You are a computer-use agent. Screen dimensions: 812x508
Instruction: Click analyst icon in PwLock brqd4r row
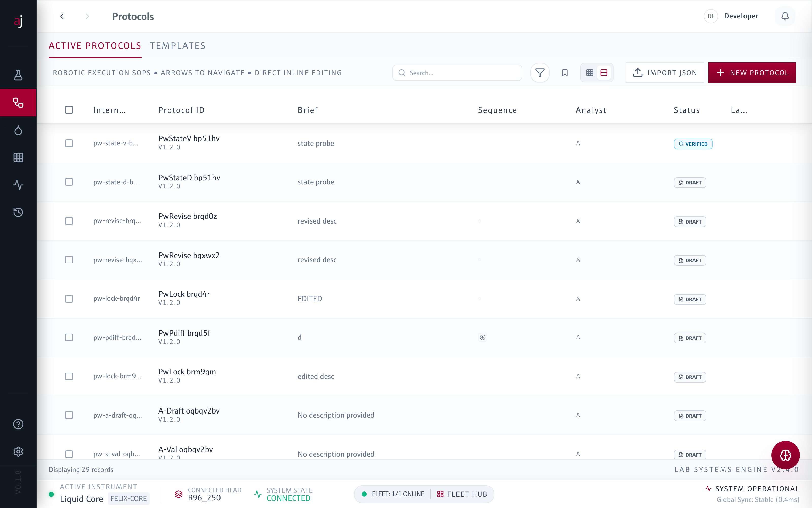pyautogui.click(x=578, y=299)
